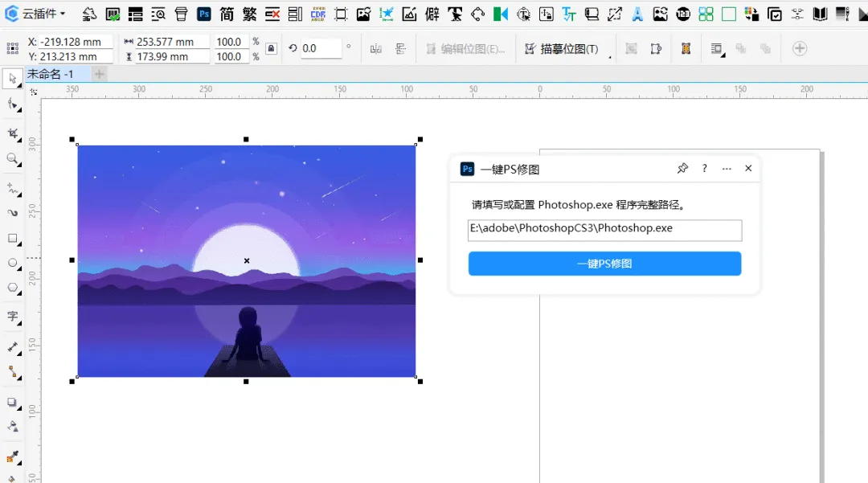Click the green empty rectangle plugin icon

729,14
